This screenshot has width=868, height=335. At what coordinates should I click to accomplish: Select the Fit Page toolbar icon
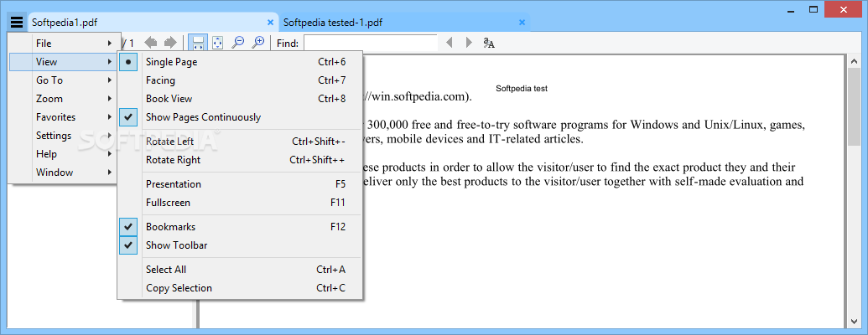[217, 43]
